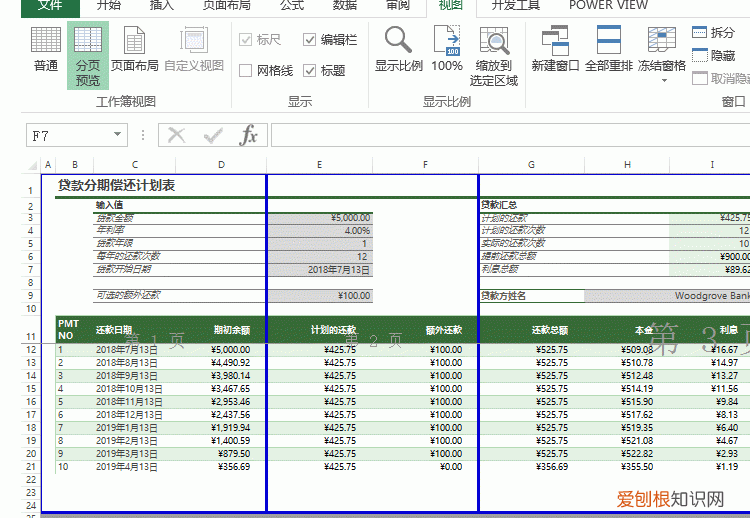
Task: Select lender cell Woodgrove Bank
Action: click(x=667, y=296)
